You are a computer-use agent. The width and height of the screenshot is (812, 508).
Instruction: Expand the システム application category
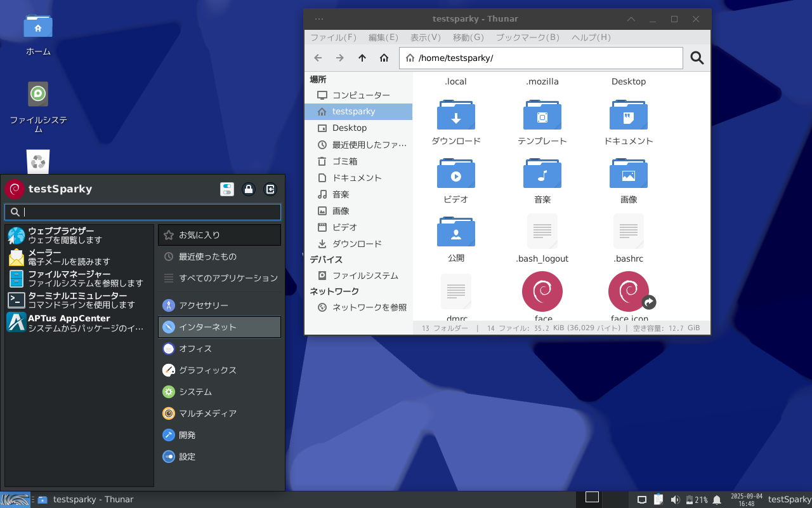click(219, 392)
